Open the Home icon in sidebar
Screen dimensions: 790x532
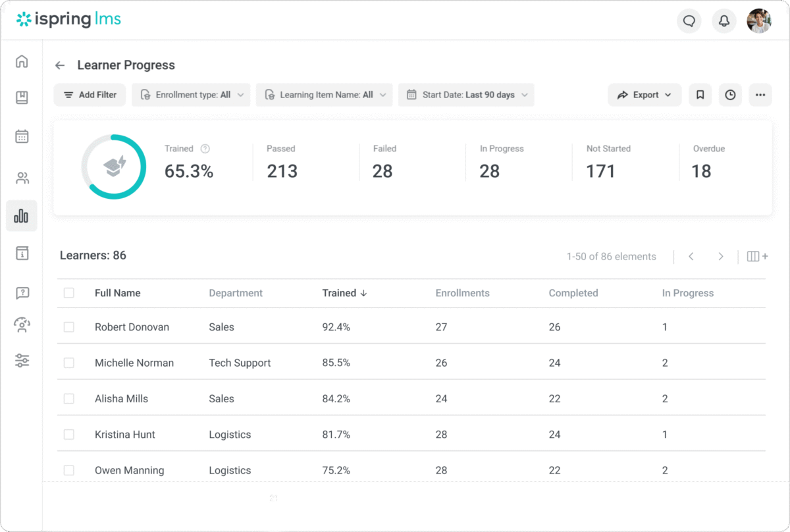click(x=22, y=62)
